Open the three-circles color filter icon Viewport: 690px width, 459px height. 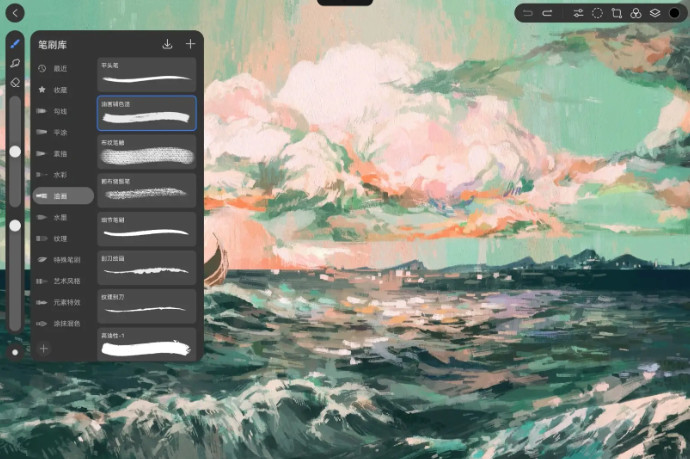(x=635, y=13)
